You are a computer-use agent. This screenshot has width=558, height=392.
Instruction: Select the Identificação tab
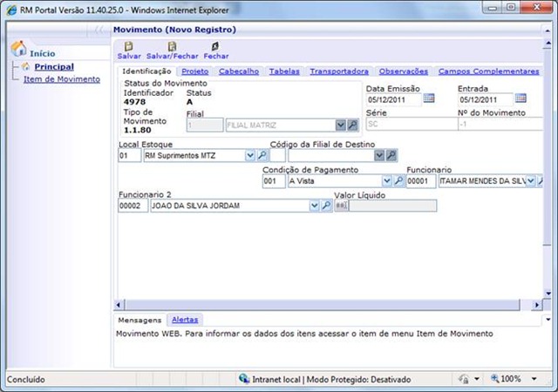tap(146, 71)
